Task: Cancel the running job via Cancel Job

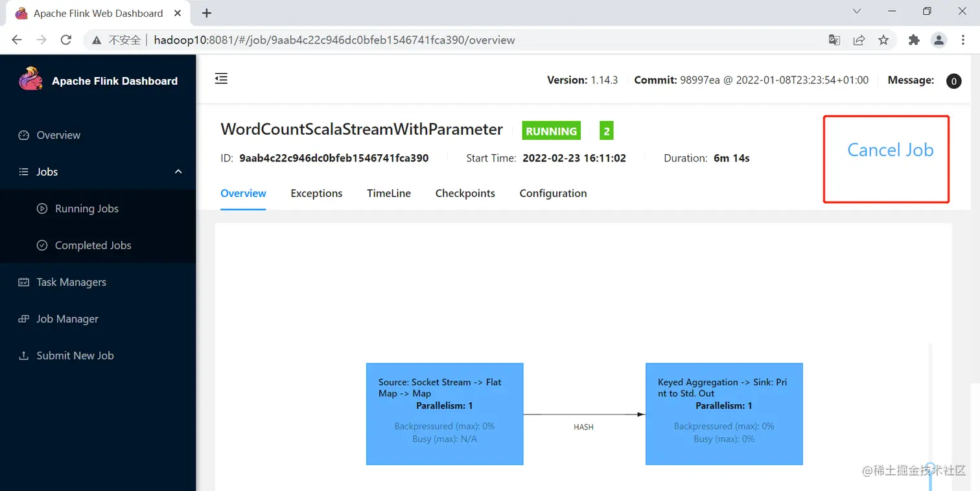Action: pyautogui.click(x=891, y=150)
